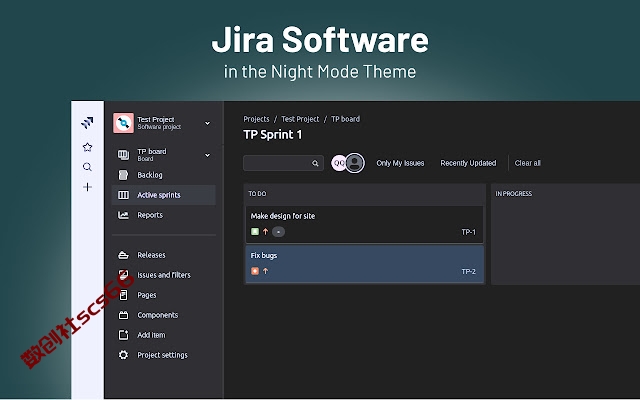Screen dimensions: 640x400
Task: Expand the Test Project switcher chevron
Action: click(207, 123)
